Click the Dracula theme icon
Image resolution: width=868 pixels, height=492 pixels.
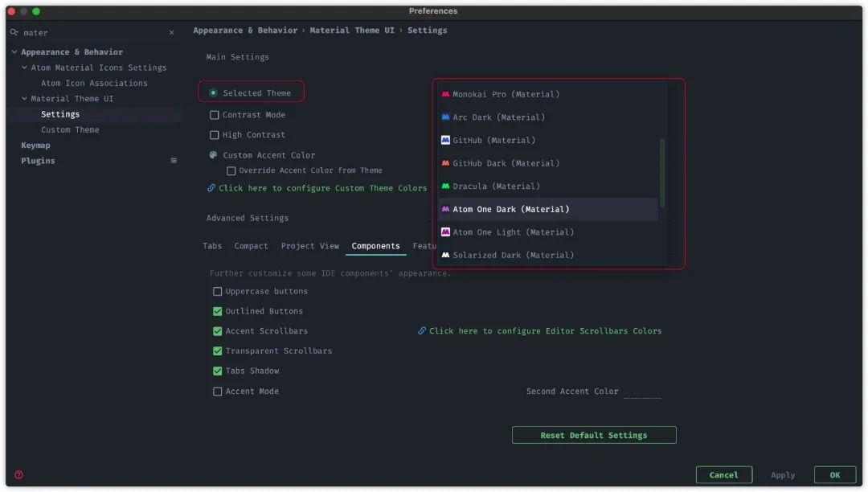pos(445,186)
